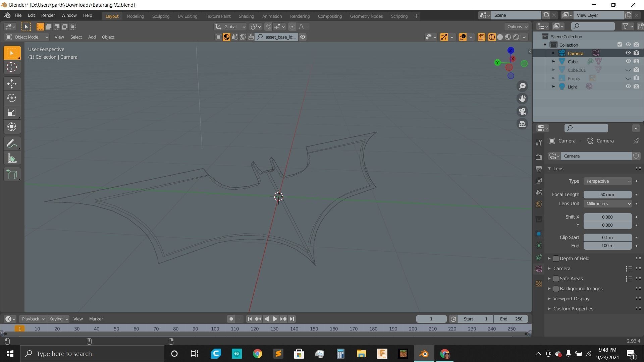The width and height of the screenshot is (644, 362).
Task: Click the timeline Marker menu
Action: pyautogui.click(x=96, y=319)
